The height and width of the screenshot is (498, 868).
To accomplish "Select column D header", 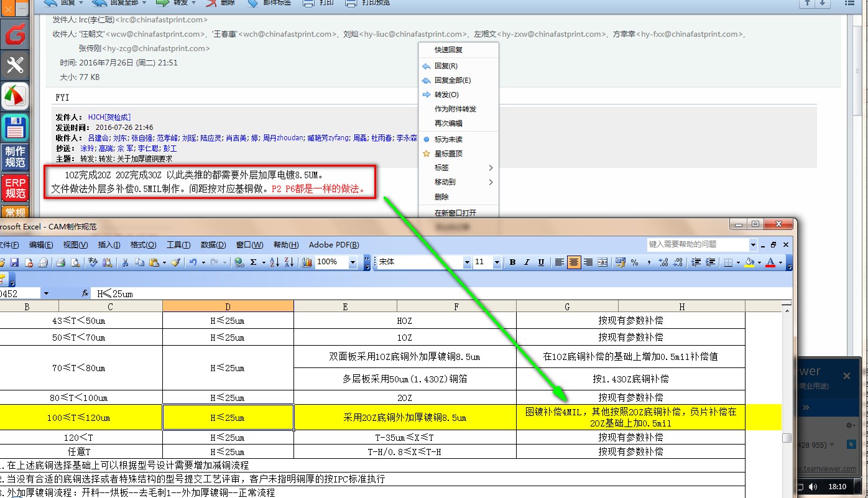I will [x=228, y=307].
